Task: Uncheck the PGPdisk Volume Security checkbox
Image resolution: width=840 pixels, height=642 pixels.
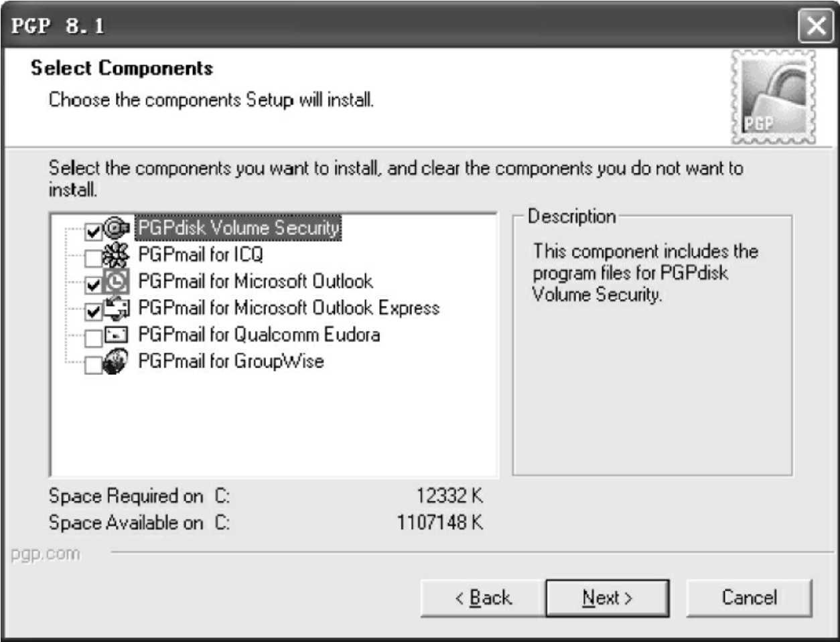Action: tap(94, 232)
